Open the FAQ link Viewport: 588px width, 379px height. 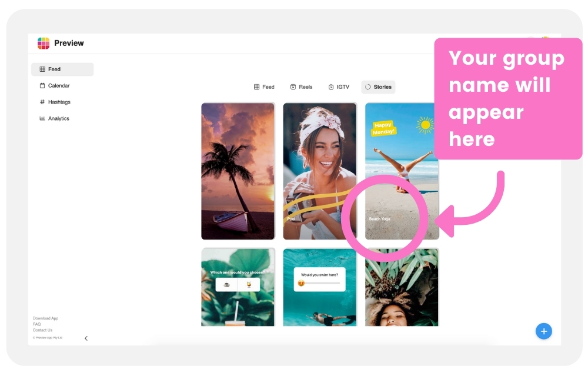36,324
